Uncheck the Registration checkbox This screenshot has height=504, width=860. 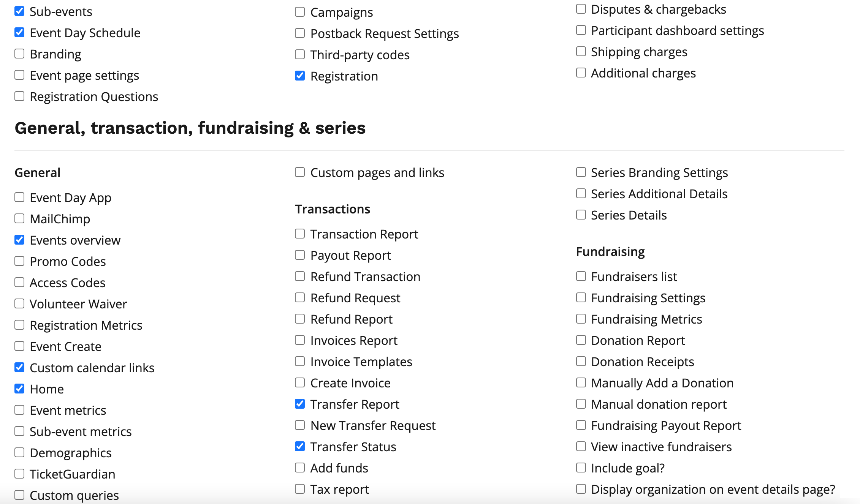(x=300, y=76)
